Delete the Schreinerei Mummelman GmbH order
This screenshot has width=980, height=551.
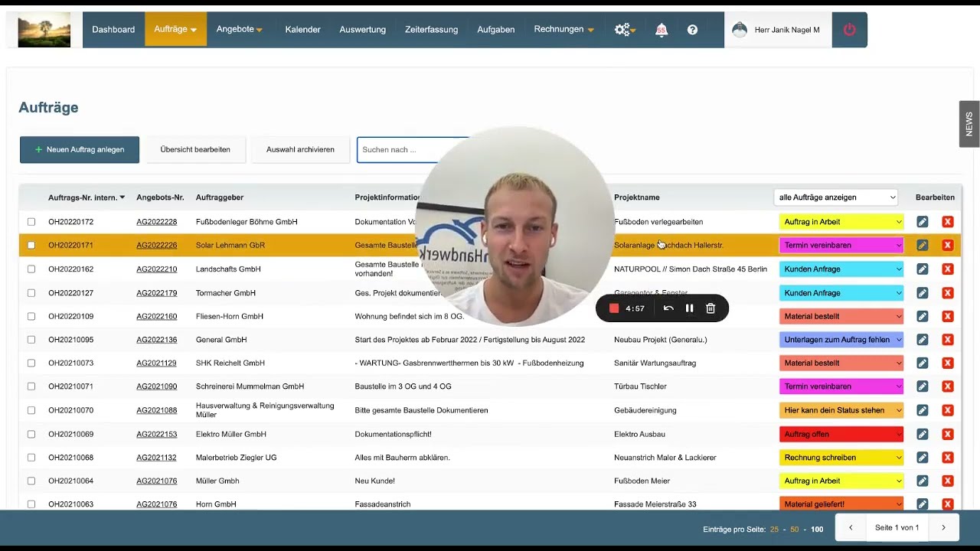[948, 386]
